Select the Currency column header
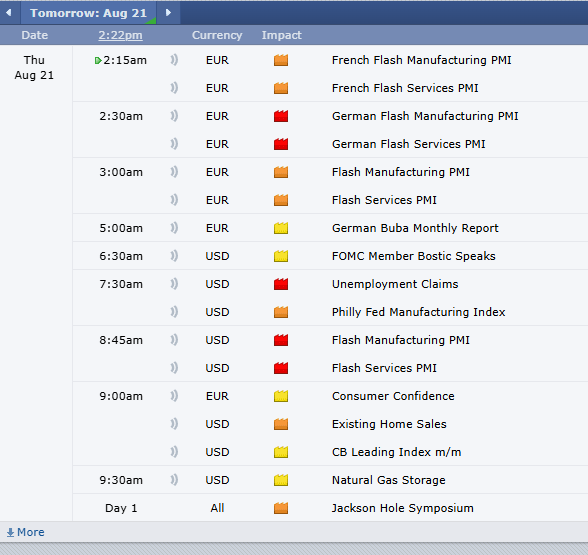The height and width of the screenshot is (555, 588). point(217,35)
